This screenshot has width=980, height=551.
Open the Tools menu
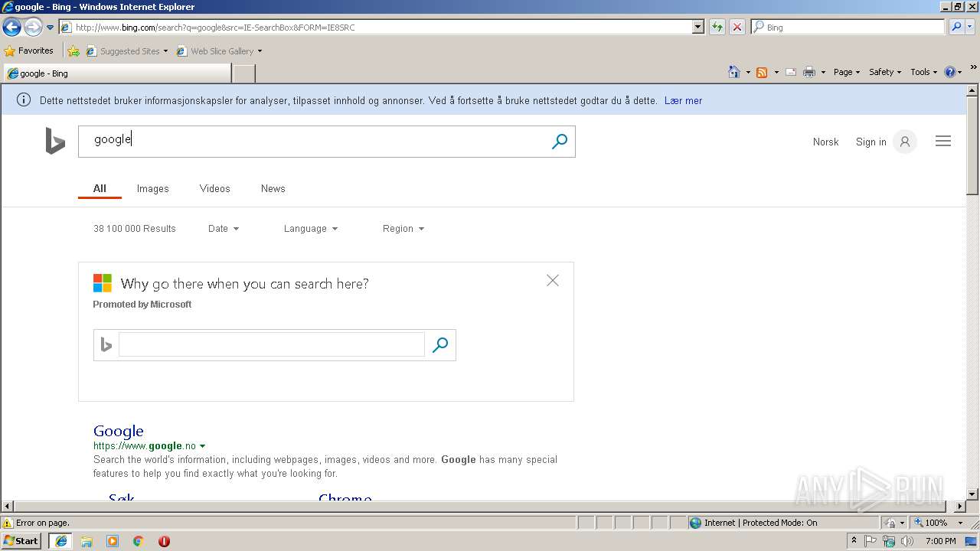(x=923, y=72)
